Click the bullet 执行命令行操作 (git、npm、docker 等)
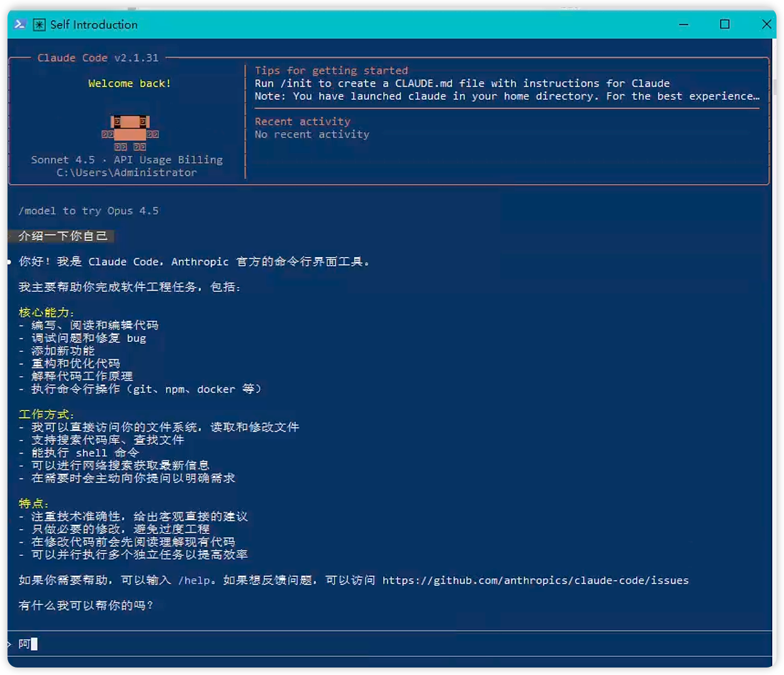The height and width of the screenshot is (675, 784). tap(140, 389)
